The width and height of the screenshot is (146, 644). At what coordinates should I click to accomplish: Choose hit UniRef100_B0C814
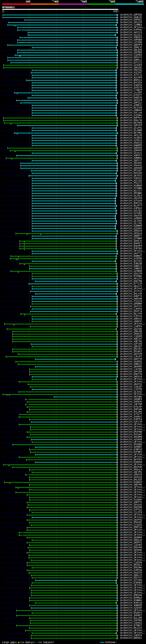click(x=131, y=82)
